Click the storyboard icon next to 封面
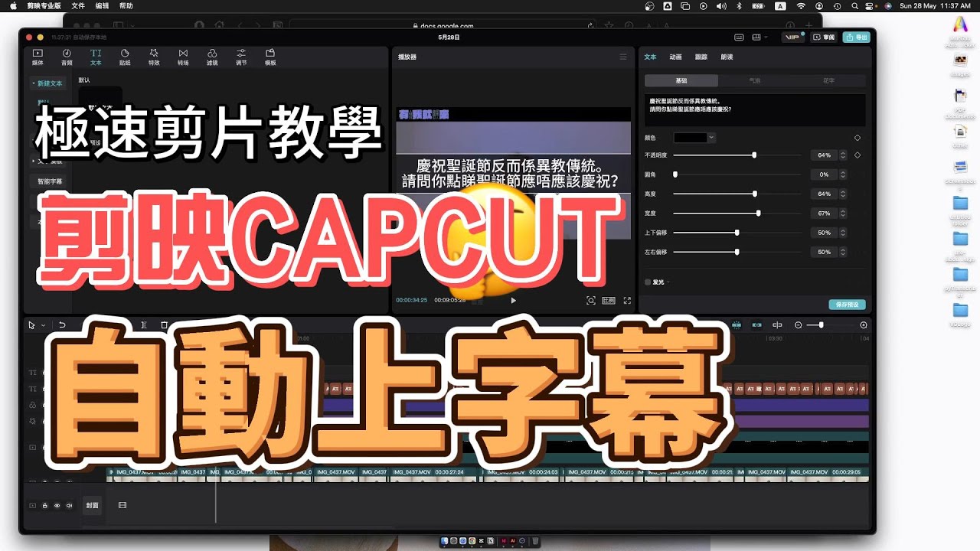Viewport: 980px width, 551px height. tap(122, 505)
